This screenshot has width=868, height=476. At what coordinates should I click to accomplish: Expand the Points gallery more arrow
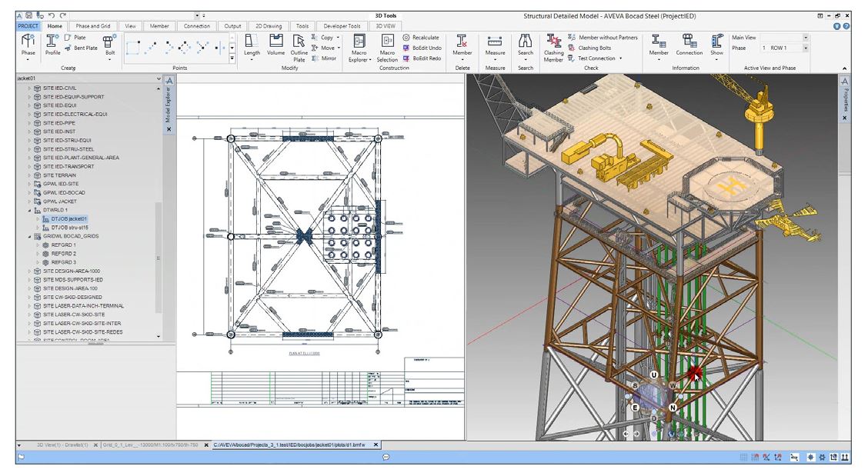click(x=232, y=58)
